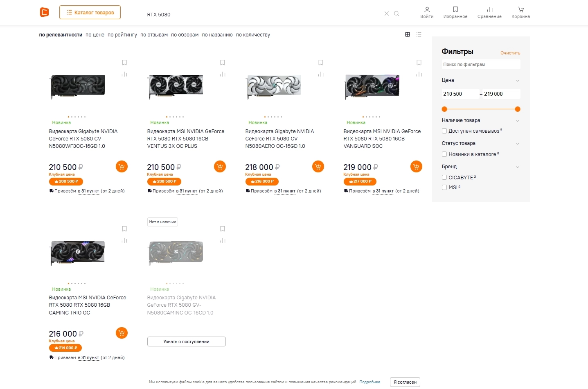Add Gigabyte N5080AERO to comparison
The width and height of the screenshot is (588, 389).
pos(321,74)
